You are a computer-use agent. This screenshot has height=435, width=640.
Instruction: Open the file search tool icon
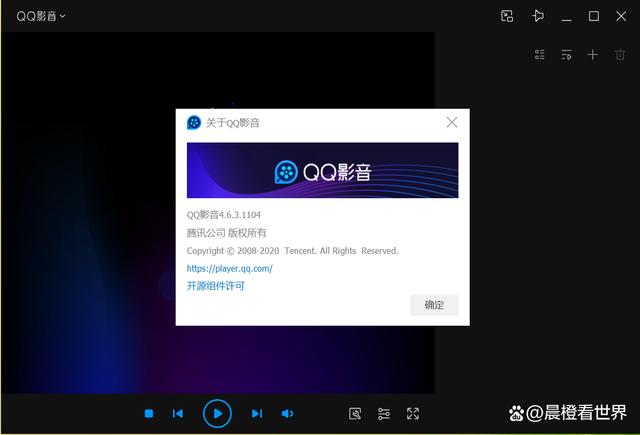355,414
